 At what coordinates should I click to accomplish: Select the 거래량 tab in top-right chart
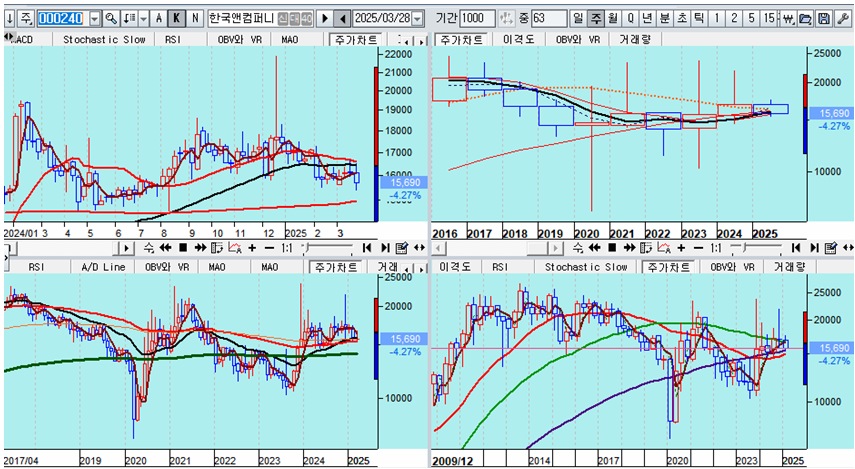pyautogui.click(x=635, y=40)
